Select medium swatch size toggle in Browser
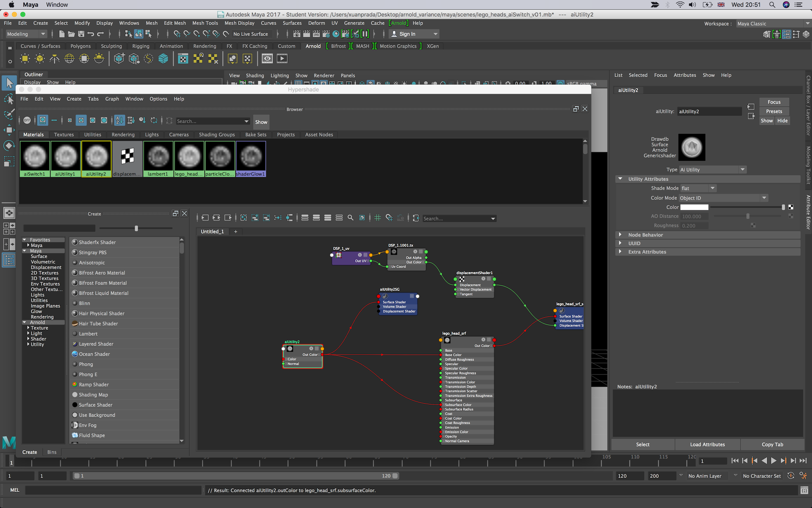 tap(81, 121)
